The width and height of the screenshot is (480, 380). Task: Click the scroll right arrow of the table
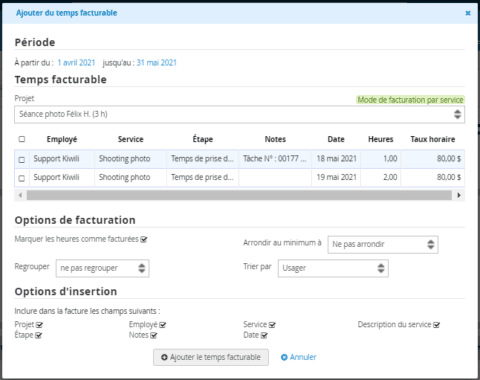[459, 195]
